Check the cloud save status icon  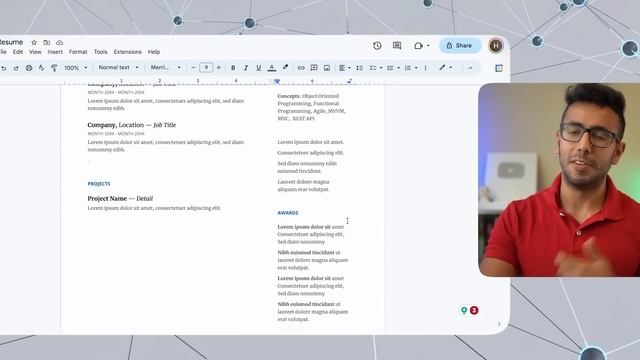[x=60, y=42]
